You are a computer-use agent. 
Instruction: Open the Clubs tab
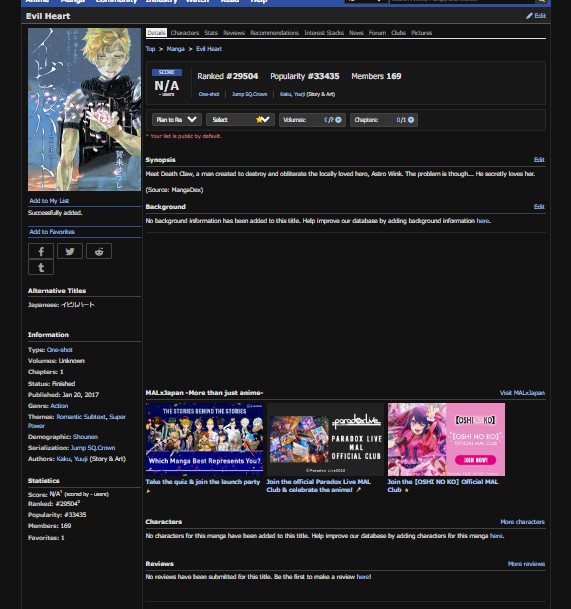pos(399,33)
